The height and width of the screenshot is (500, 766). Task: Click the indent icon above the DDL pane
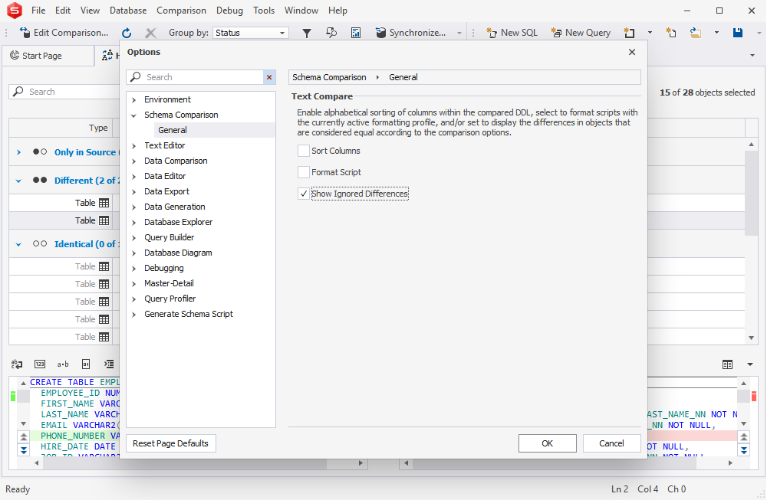109,364
